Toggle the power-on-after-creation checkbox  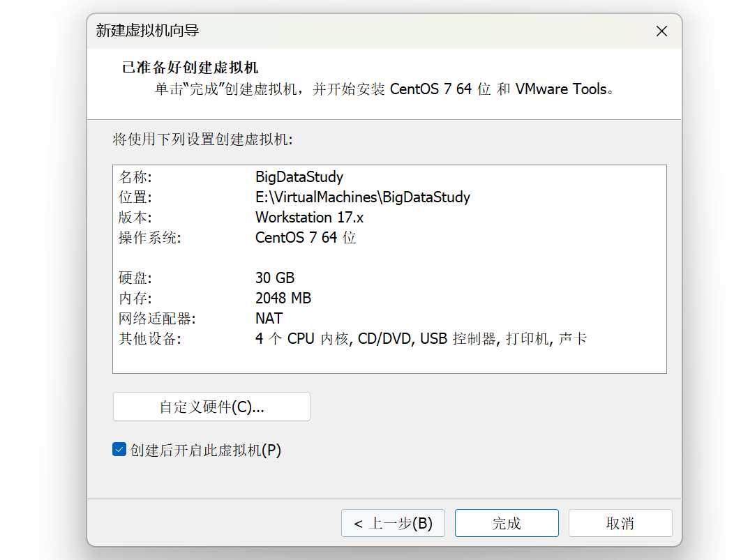coord(119,450)
